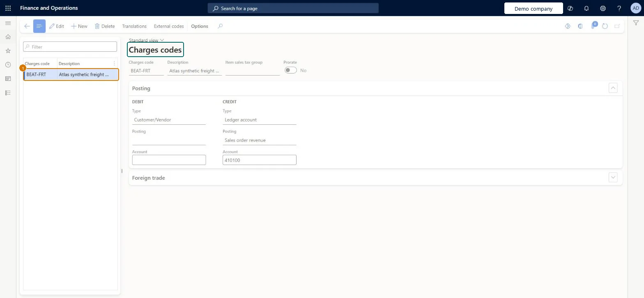Show notifications bell
The width and height of the screenshot is (644, 298).
pyautogui.click(x=586, y=8)
